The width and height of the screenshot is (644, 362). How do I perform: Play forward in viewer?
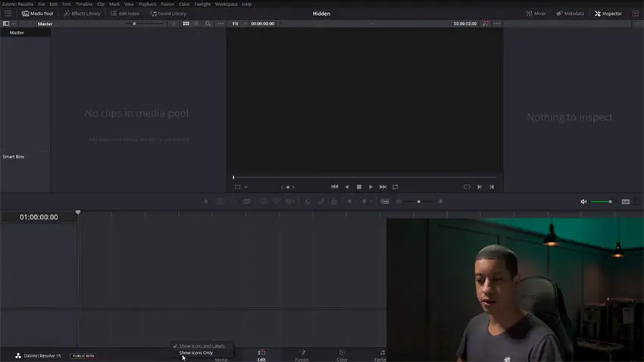[x=371, y=187]
